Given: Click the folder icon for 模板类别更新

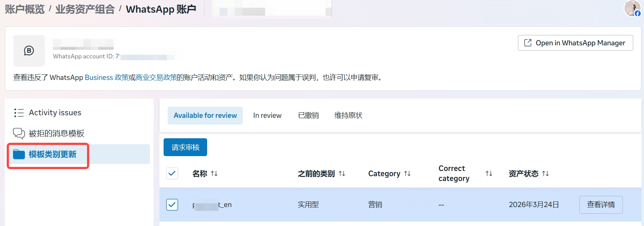Looking at the screenshot, I should 19,154.
